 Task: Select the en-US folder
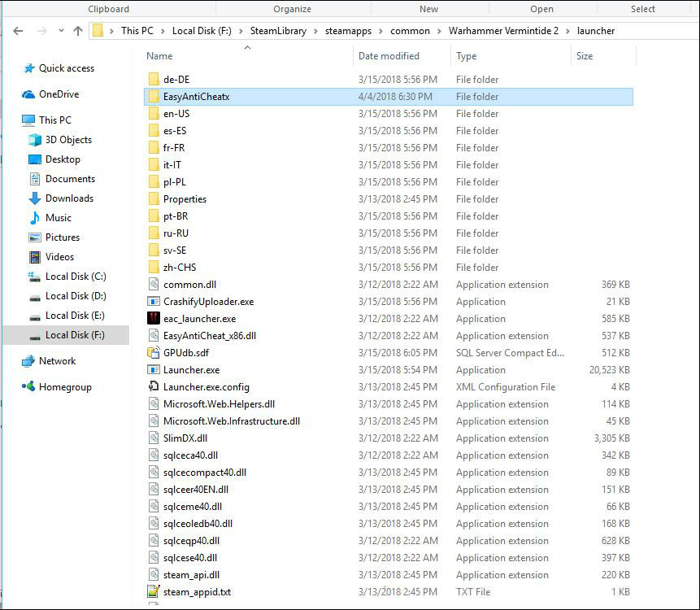coord(389,114)
